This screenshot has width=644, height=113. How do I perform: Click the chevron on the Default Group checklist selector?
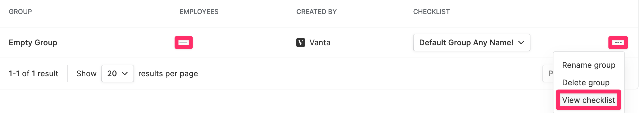click(521, 43)
